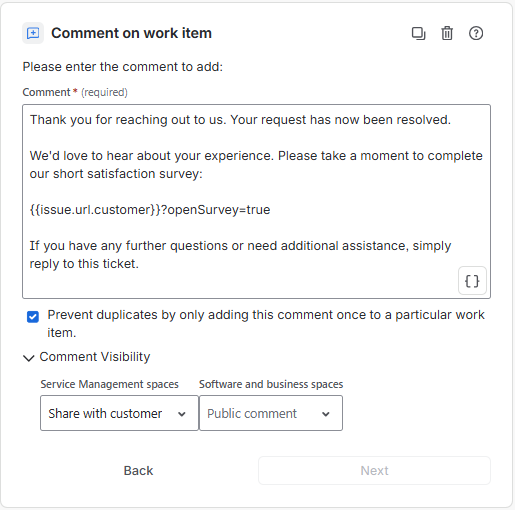Screen dimensions: 515x510
Task: Collapse the Comment Visibility chevron
Action: tap(29, 358)
